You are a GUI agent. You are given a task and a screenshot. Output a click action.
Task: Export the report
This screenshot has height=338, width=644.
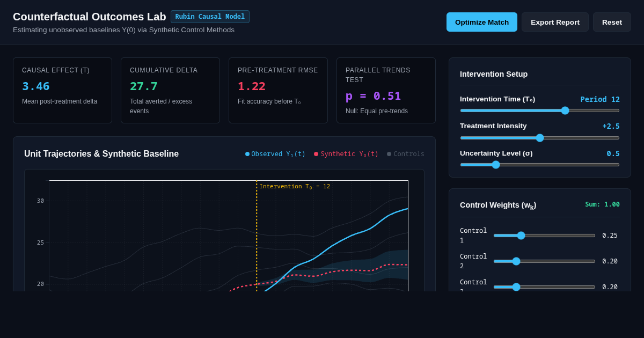pyautogui.click(x=555, y=22)
